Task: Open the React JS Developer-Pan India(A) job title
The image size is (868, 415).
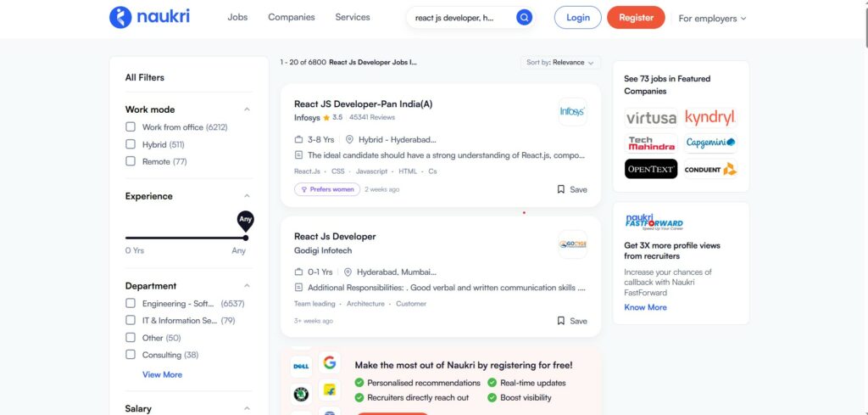Action: pos(363,104)
